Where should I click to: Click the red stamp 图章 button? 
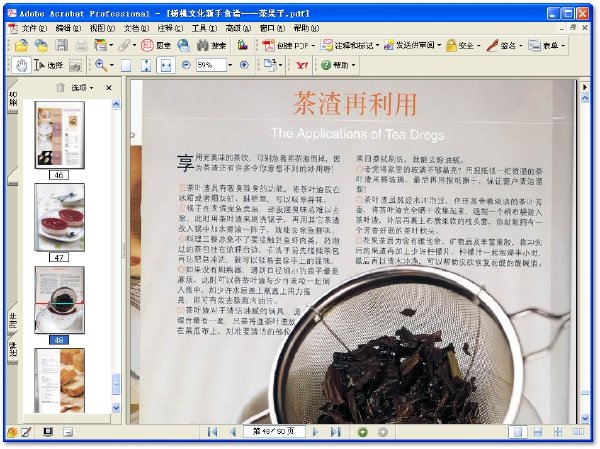click(155, 46)
